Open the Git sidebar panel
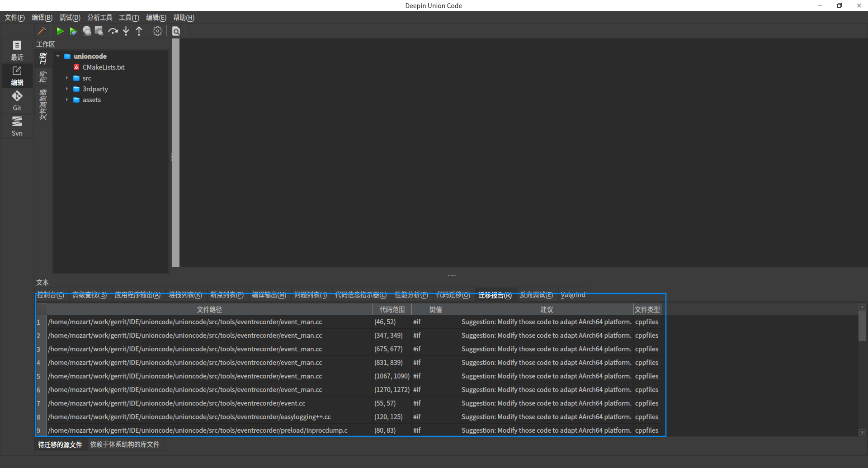868x468 pixels. pyautogui.click(x=17, y=101)
